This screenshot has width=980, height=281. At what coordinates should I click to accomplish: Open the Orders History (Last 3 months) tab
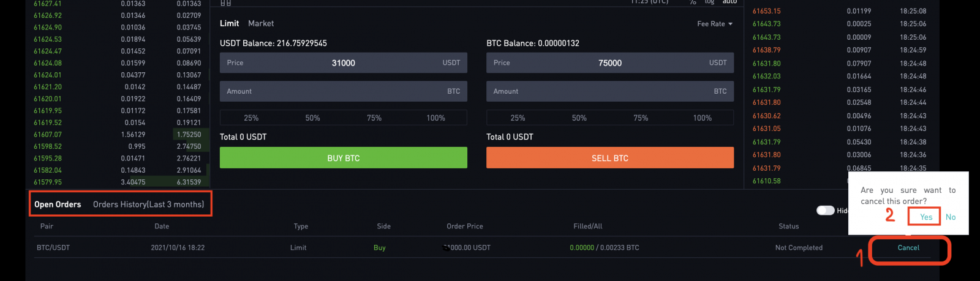[x=148, y=204]
